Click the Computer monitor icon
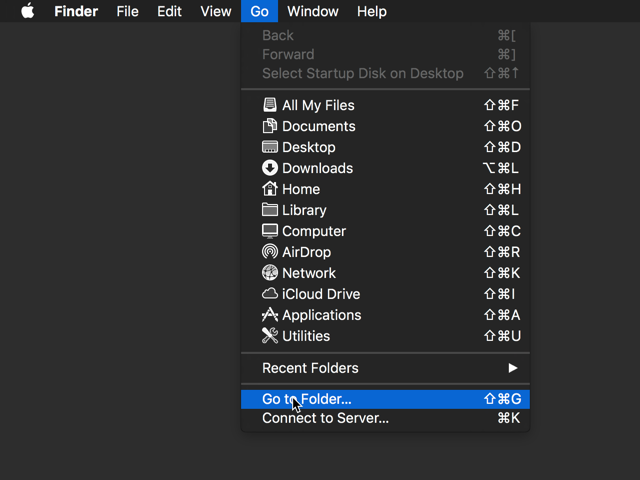Viewport: 640px width, 480px height. pos(269,231)
